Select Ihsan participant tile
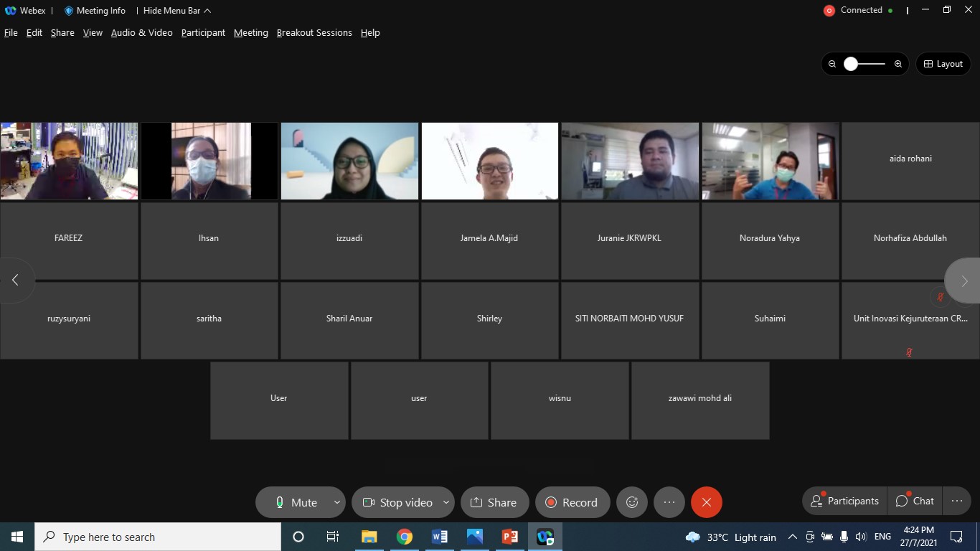Viewport: 980px width, 551px height. point(209,240)
